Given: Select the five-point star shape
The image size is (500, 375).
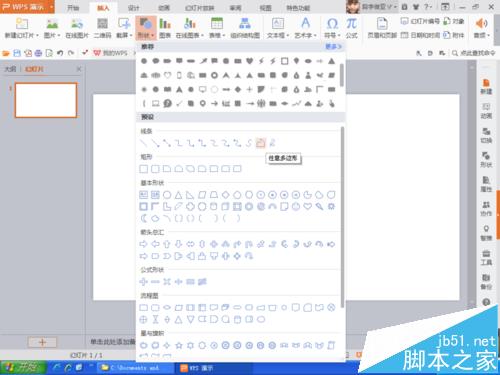Looking at the screenshot, I should click(179, 345).
